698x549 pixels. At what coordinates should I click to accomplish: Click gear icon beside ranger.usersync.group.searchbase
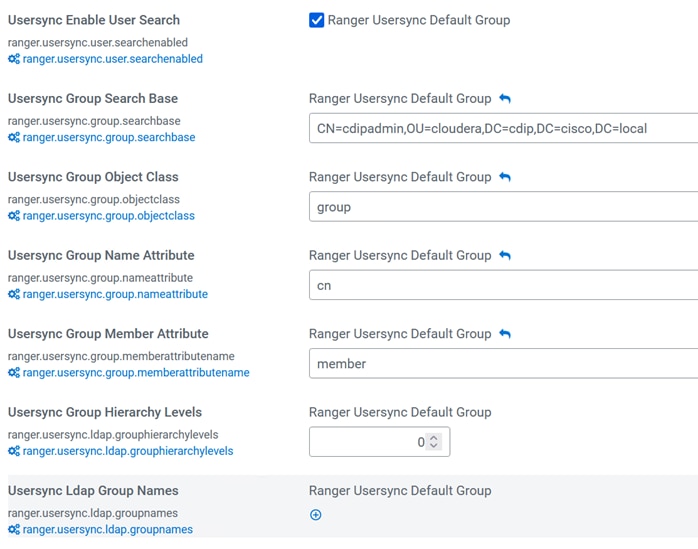pyautogui.click(x=14, y=137)
